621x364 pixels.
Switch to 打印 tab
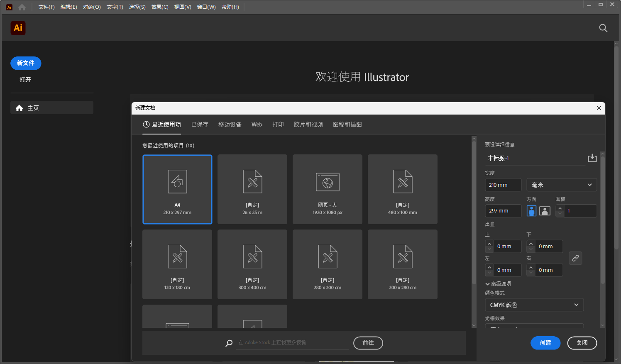point(278,125)
